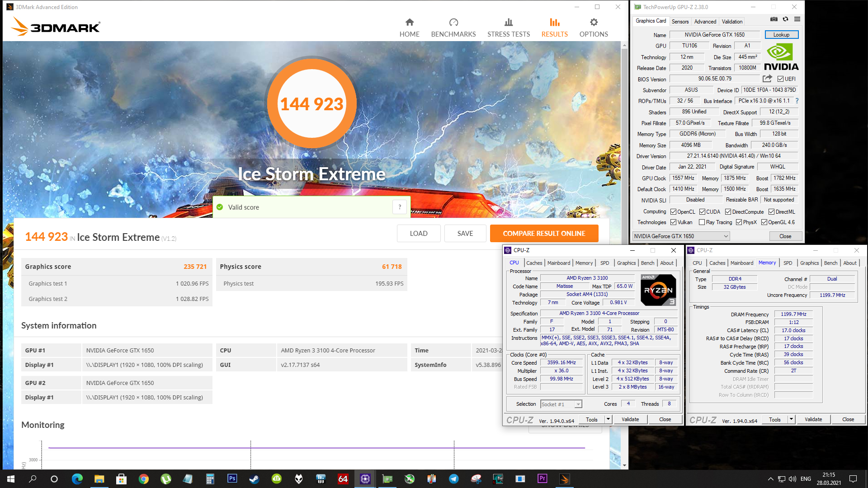Open Premiere Pro from taskbar
Image resolution: width=868 pixels, height=488 pixels.
(x=542, y=479)
